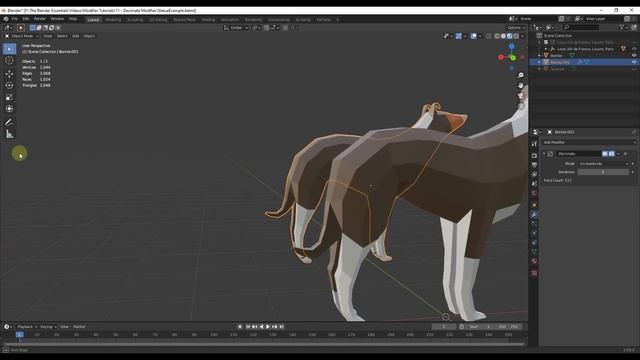Screen dimensions: 640x360
Task: Open the Modifier properties wrench tab
Action: [x=534, y=214]
